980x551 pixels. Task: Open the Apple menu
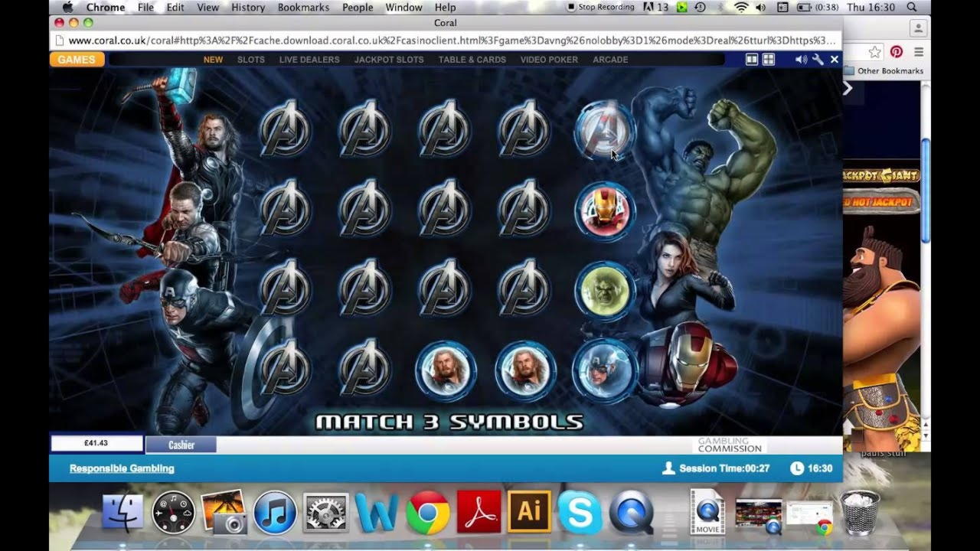pos(67,7)
